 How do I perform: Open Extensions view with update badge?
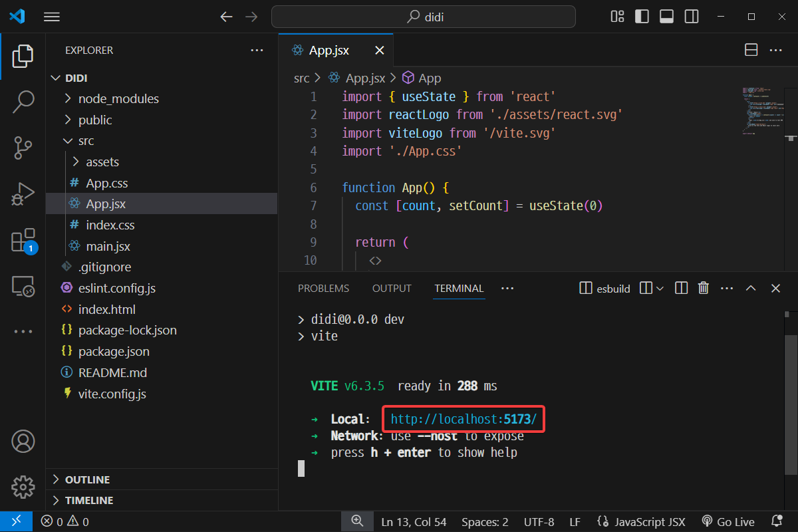point(23,241)
